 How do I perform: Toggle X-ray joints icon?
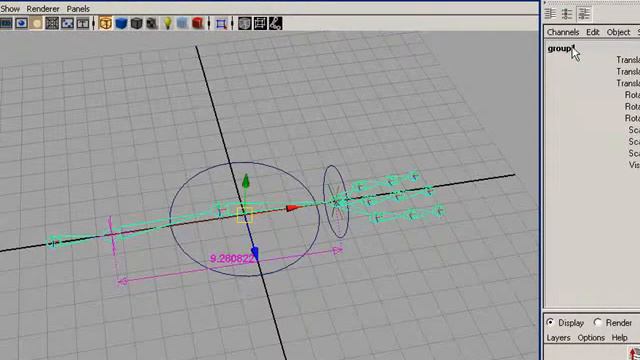pyautogui.click(x=276, y=23)
